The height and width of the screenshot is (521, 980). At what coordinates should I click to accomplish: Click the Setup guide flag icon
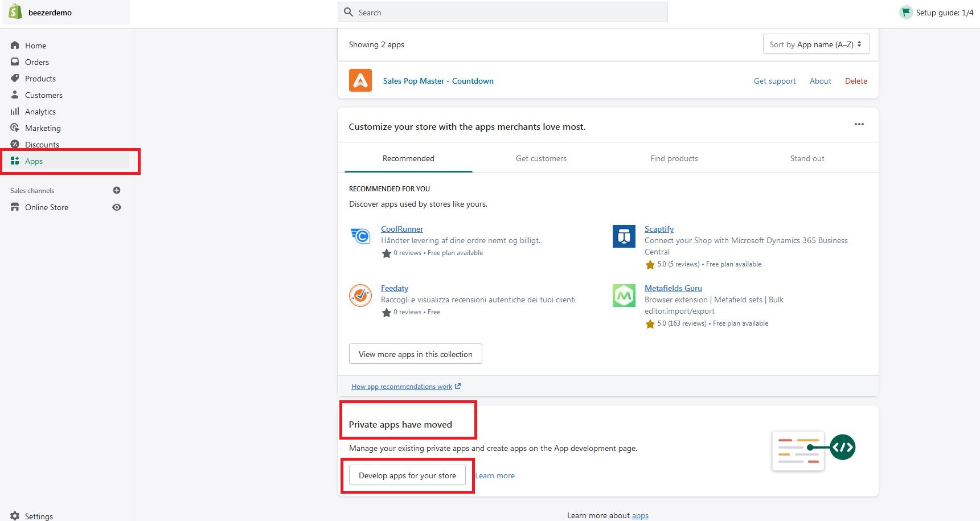click(905, 12)
